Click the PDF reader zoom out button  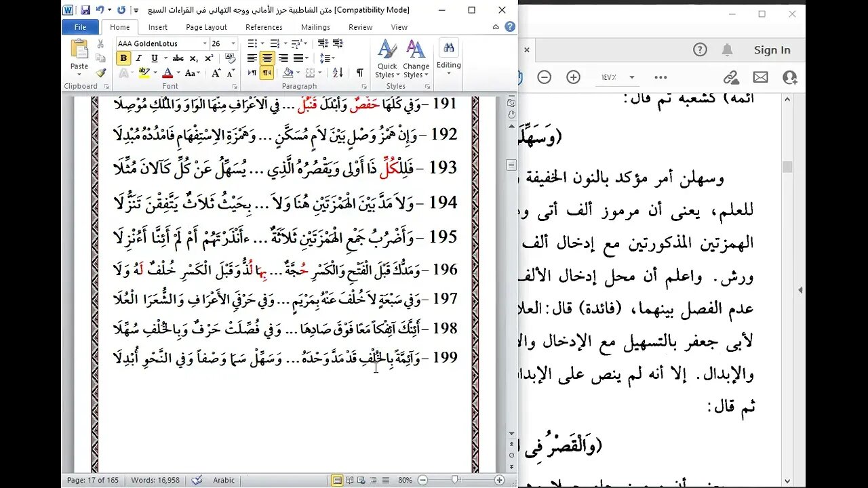tap(545, 77)
